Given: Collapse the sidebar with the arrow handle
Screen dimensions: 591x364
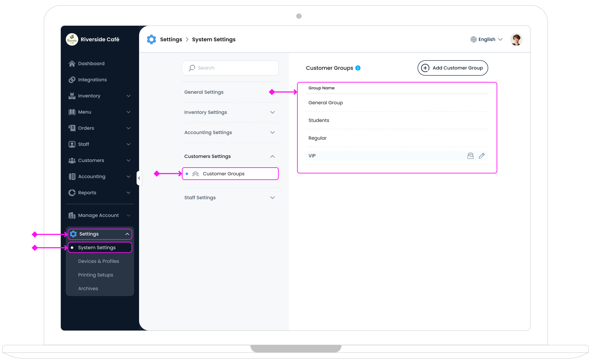Looking at the screenshot, I should click(x=139, y=178).
